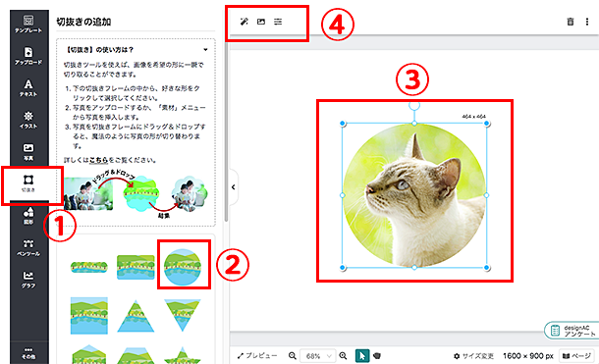
Task: Open the イラスト sidebar panel
Action: click(x=28, y=120)
